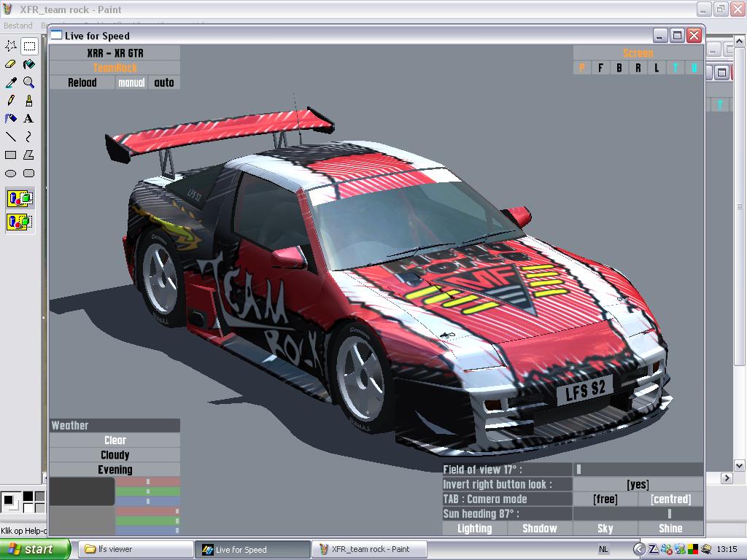Screen dimensions: 747x560
Task: Adjust the Sun heading 87° slider
Action: tap(638, 514)
